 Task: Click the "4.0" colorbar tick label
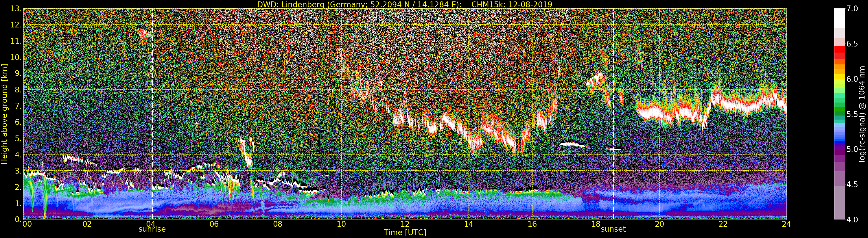852,220
